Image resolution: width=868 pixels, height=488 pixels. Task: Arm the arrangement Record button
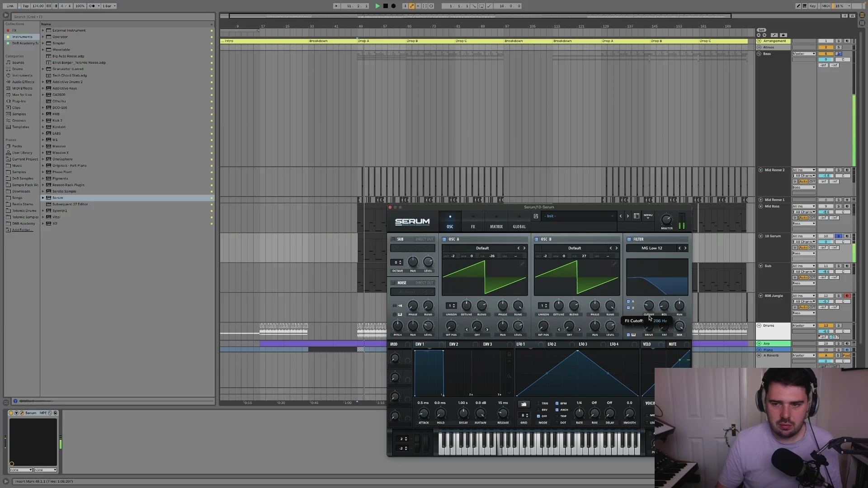(x=393, y=6)
